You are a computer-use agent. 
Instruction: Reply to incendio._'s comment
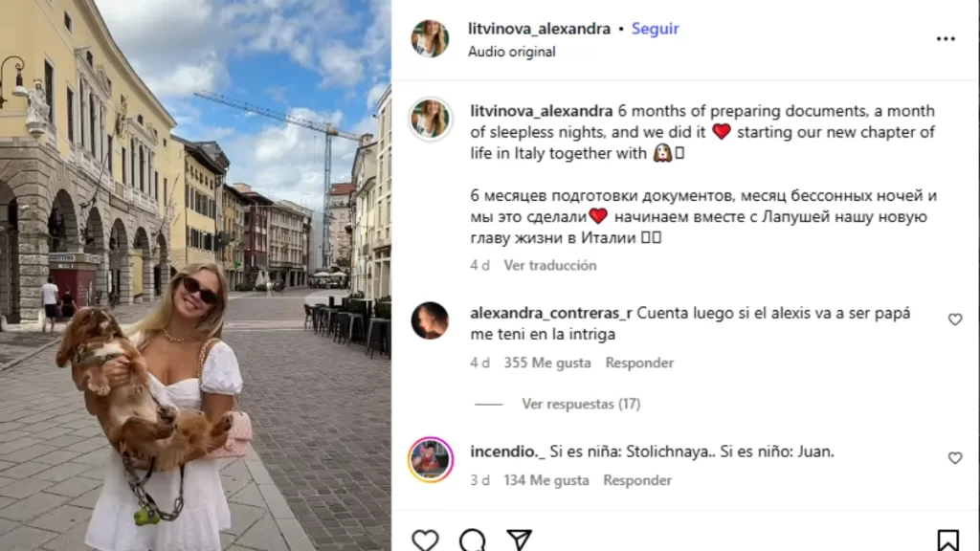click(x=637, y=480)
